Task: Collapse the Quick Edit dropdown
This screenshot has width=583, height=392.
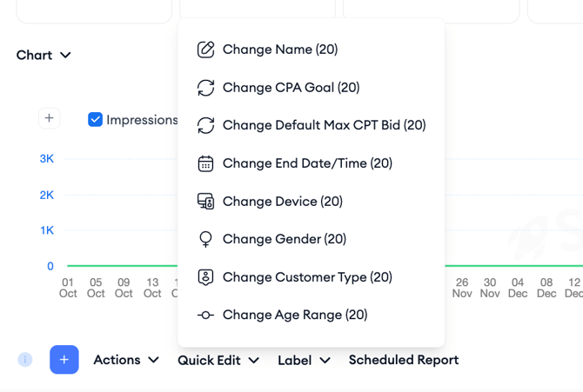Action: [218, 360]
